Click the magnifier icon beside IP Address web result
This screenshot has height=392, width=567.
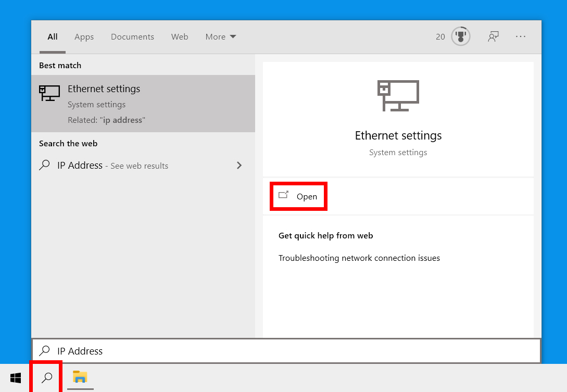(45, 166)
